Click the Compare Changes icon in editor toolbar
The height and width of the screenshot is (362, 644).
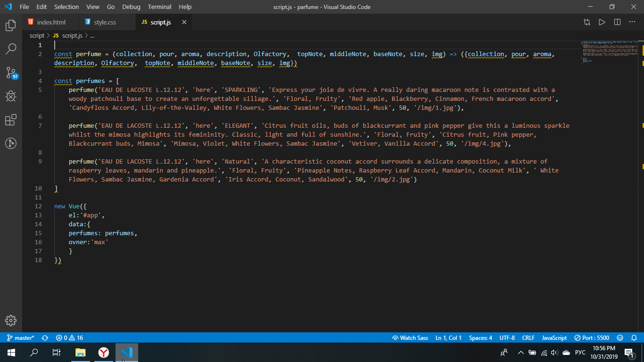coord(587,22)
